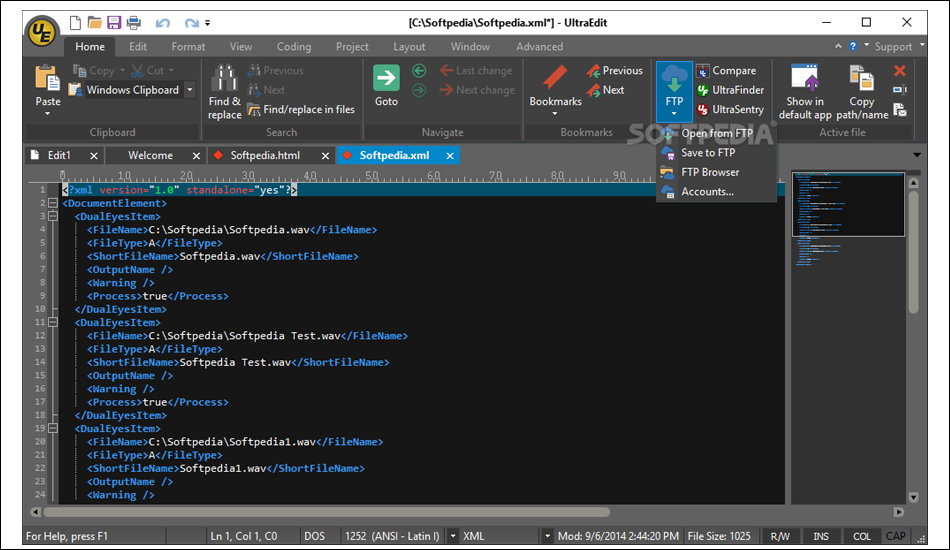
Task: Select Save to FTP menu item
Action: [717, 153]
